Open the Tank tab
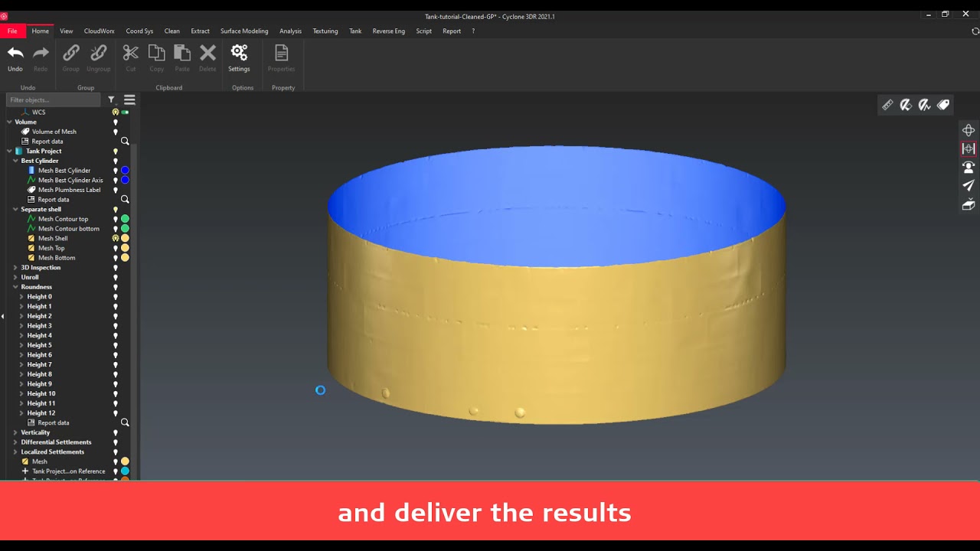This screenshot has height=551, width=980. [355, 31]
